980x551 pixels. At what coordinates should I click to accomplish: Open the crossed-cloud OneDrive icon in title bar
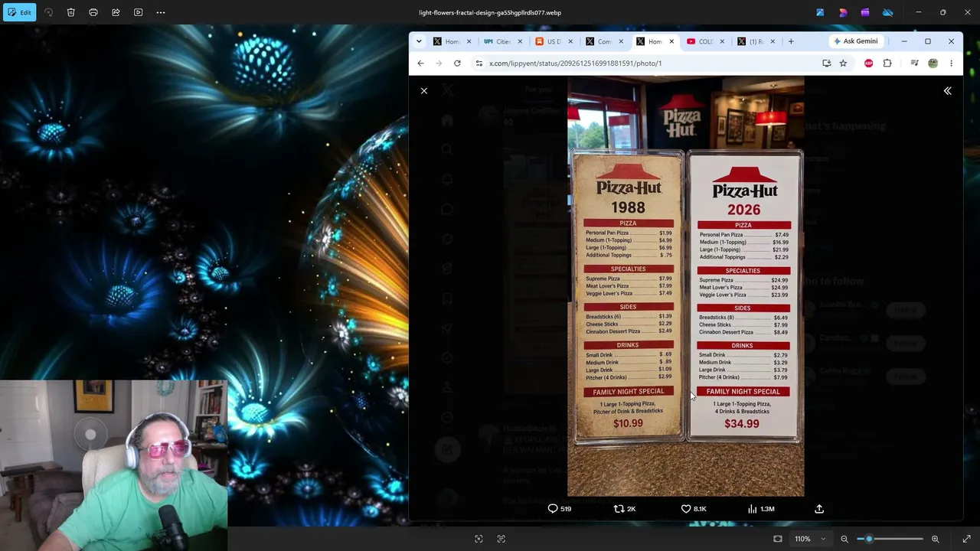887,12
